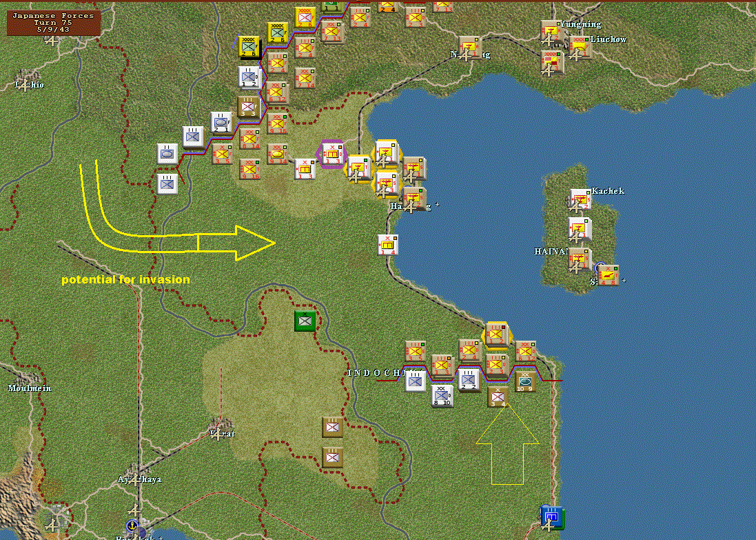Click the date 5/9/43 in the info panel
The height and width of the screenshot is (540, 756).
coord(53,30)
